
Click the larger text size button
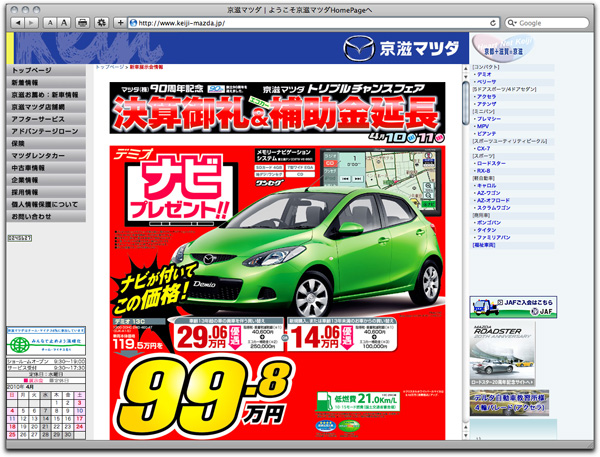coord(64,22)
